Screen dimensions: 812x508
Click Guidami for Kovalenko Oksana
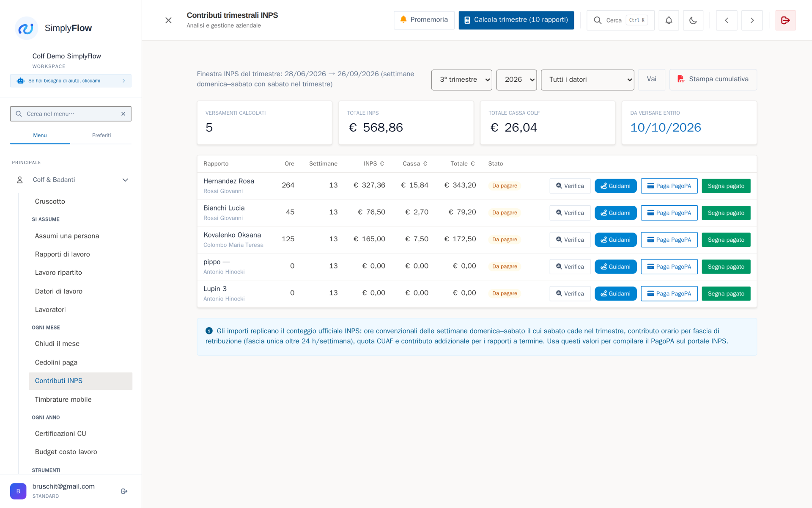tap(616, 240)
